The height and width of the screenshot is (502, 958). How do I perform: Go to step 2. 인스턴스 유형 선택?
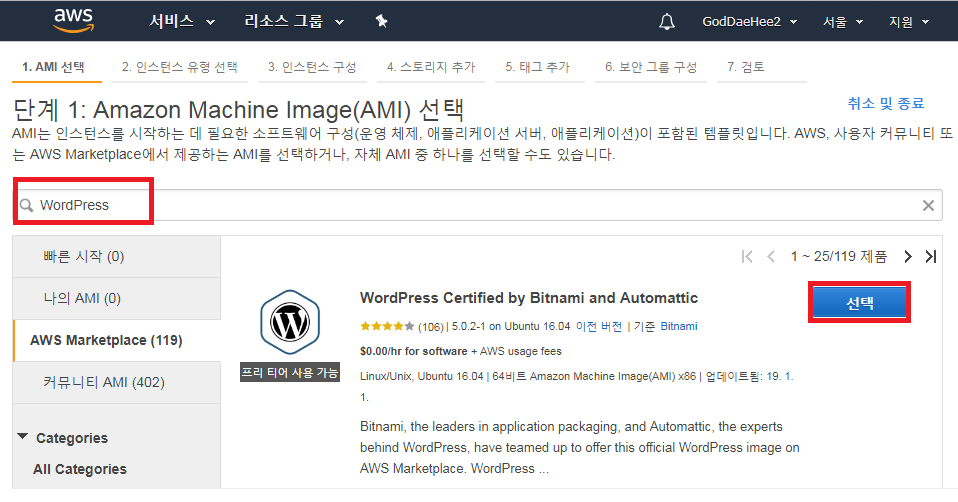click(x=180, y=67)
